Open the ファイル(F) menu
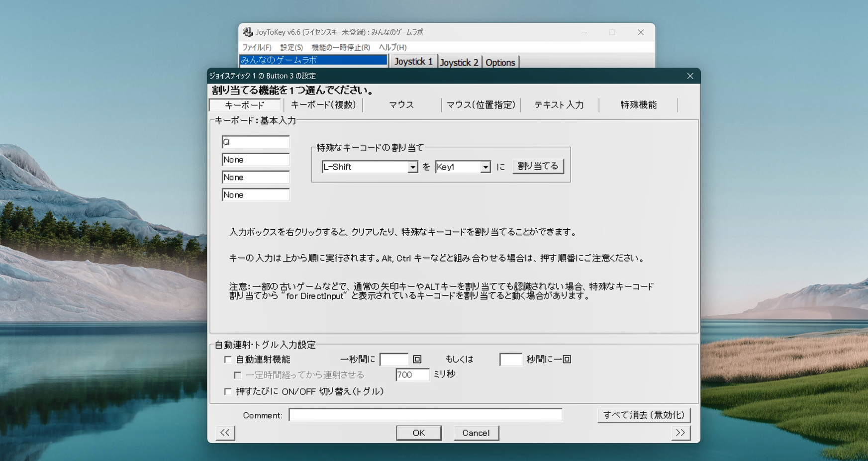 pyautogui.click(x=257, y=47)
